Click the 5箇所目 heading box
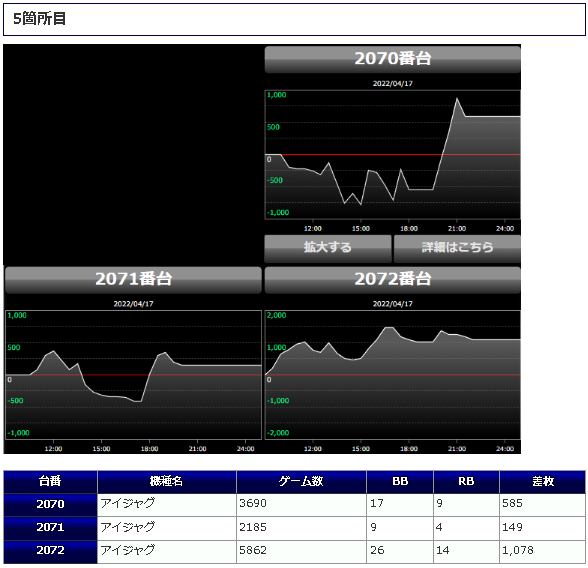Viewport: 588px width, 568px height. pyautogui.click(x=294, y=19)
